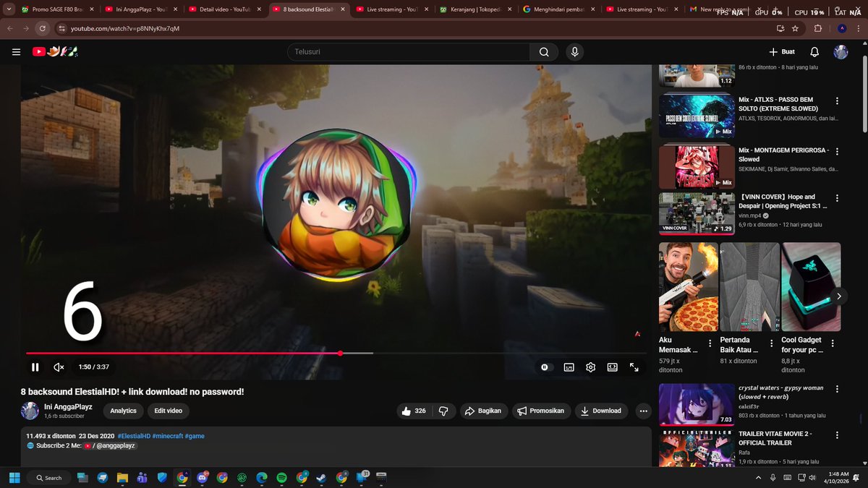Open the notifications bell

click(x=814, y=51)
